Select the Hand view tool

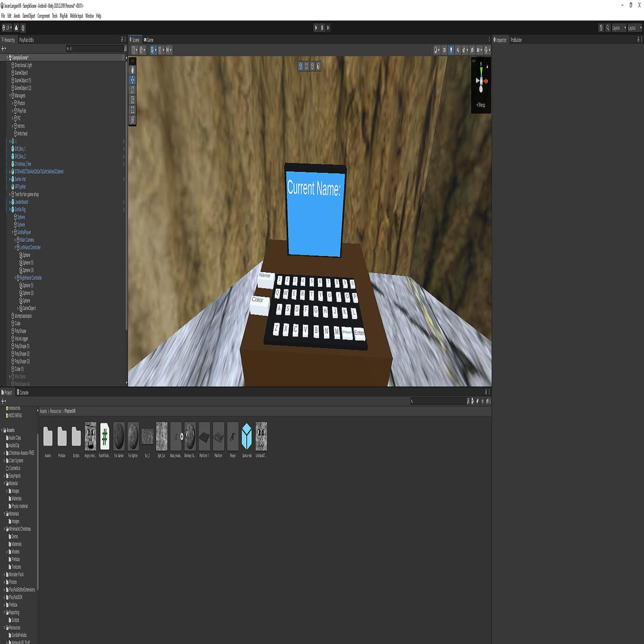(132, 70)
